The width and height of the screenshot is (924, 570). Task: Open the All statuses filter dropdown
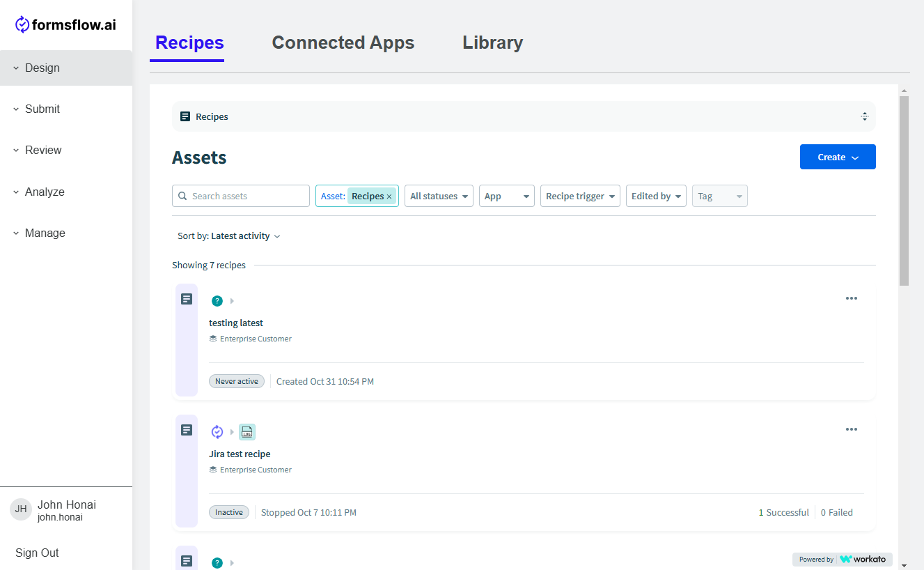pyautogui.click(x=439, y=196)
